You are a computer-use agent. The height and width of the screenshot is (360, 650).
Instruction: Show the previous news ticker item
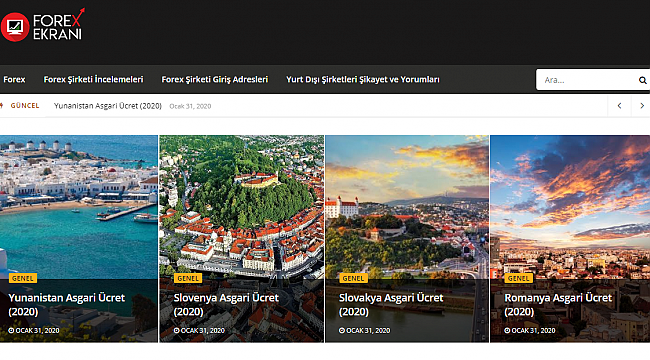pos(619,106)
